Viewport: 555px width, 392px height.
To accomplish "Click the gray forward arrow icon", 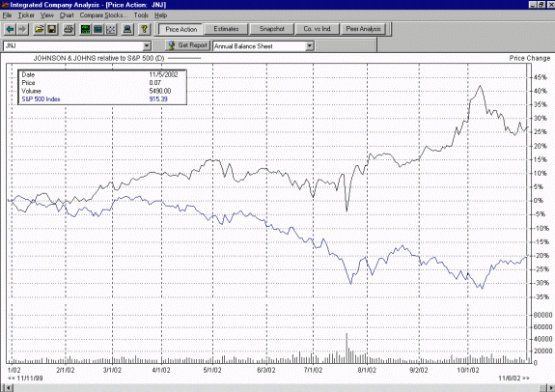I will pos(22,29).
